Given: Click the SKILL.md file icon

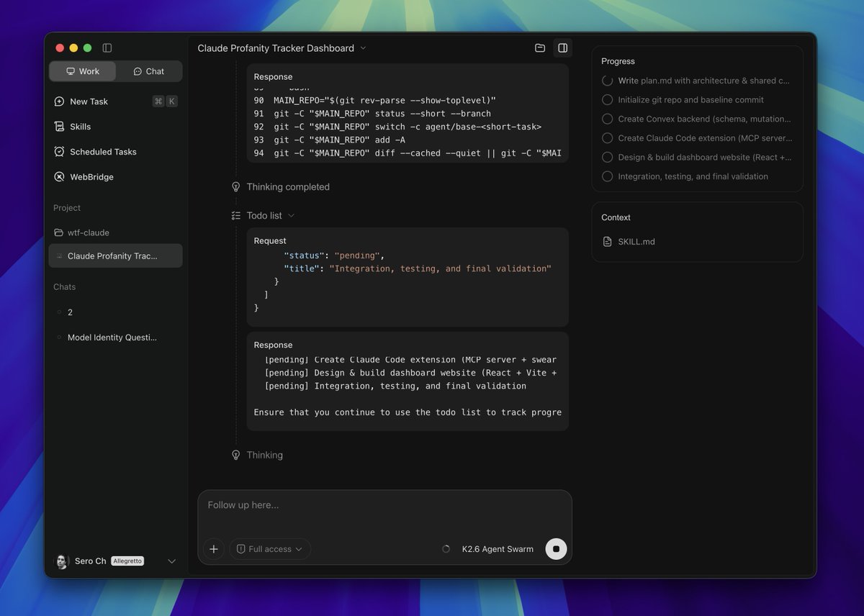Looking at the screenshot, I should (x=607, y=242).
